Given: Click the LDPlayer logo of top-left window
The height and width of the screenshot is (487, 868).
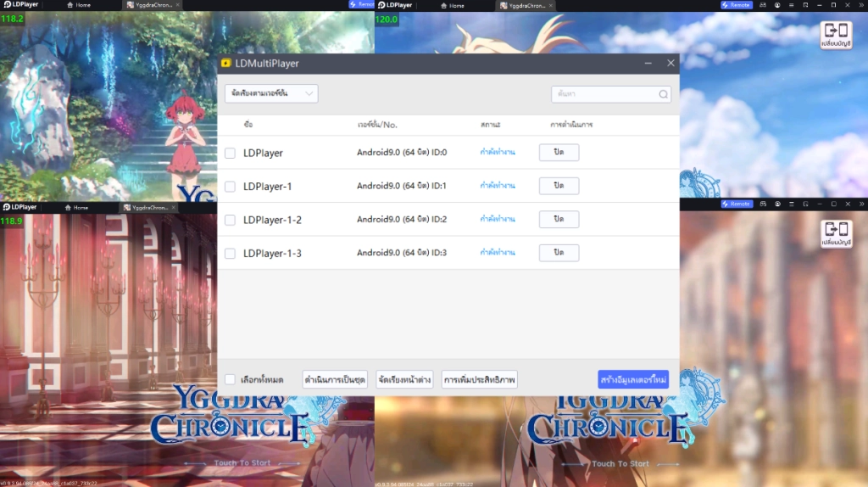Looking at the screenshot, I should coord(21,4).
